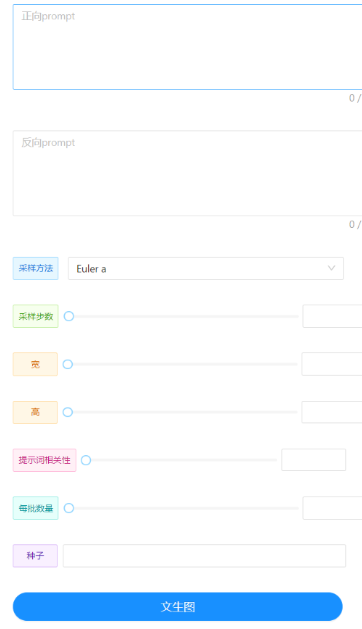The image size is (362, 629).
Task: Click the 宽 width slider handle
Action: pyautogui.click(x=68, y=364)
